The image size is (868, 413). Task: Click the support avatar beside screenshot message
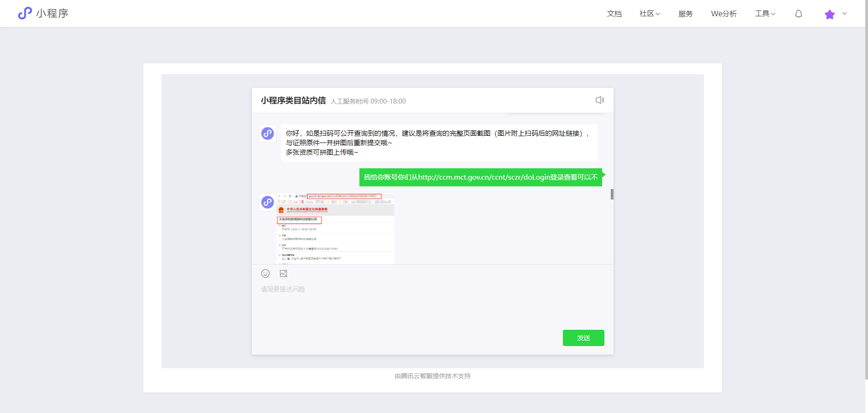point(268,202)
